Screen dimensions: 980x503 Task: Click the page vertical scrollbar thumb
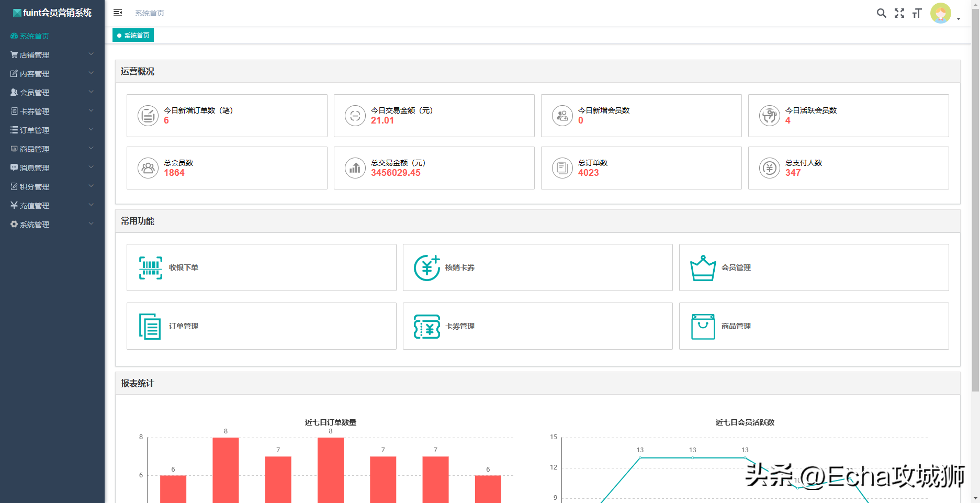click(975, 199)
